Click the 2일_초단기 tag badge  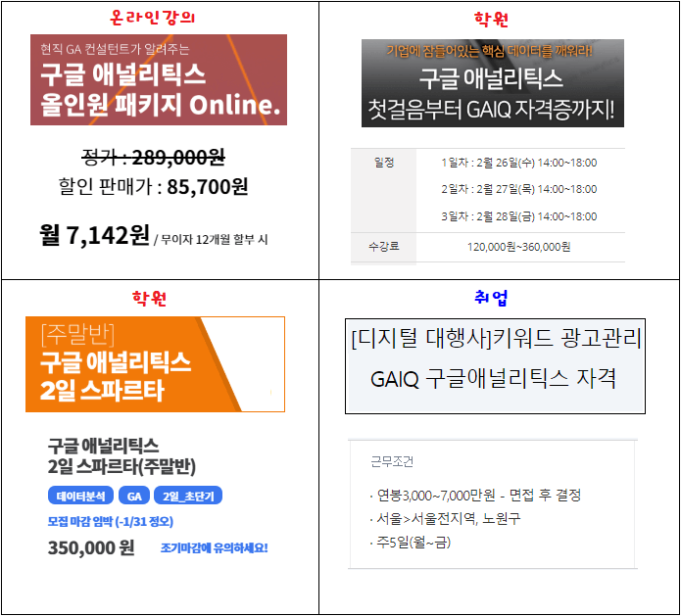tap(188, 496)
